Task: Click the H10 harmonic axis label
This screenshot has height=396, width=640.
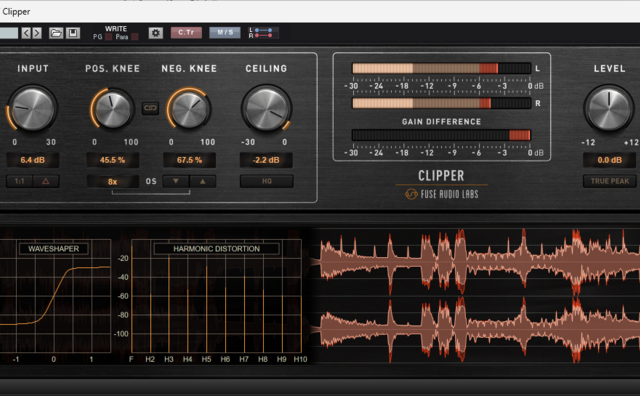Action: click(x=300, y=359)
